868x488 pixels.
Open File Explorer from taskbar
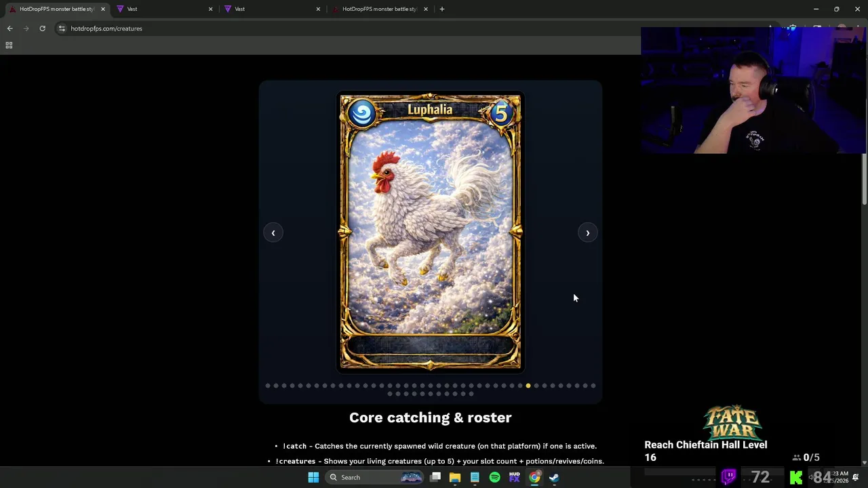455,477
